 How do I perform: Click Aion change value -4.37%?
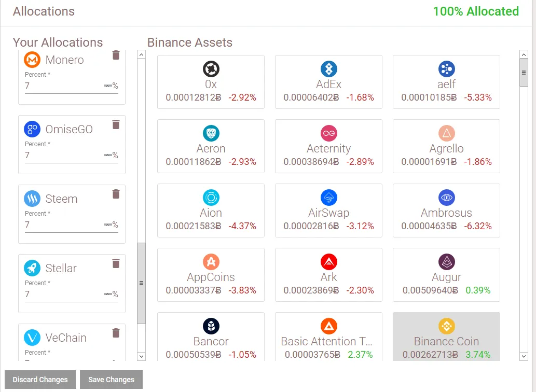242,226
